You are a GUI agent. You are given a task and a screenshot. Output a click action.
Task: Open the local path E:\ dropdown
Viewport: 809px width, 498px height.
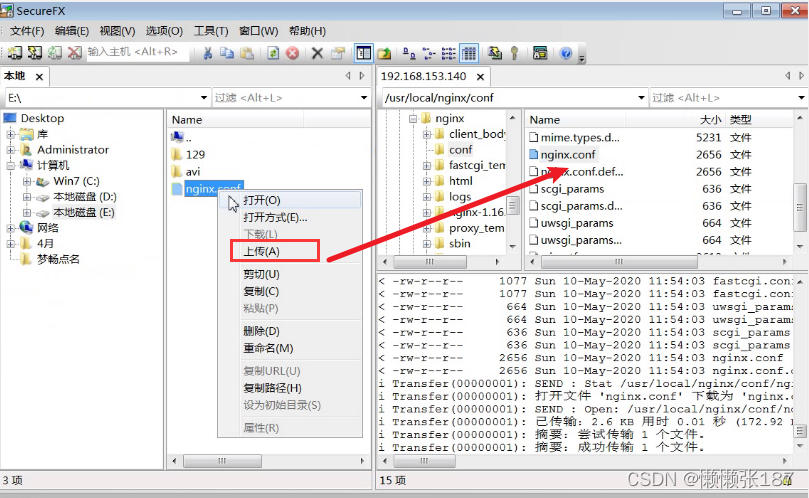(x=204, y=98)
